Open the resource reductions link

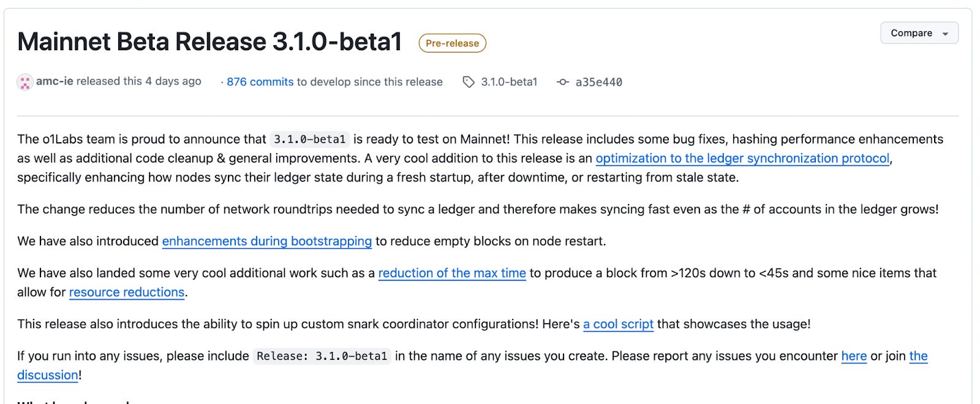click(x=127, y=292)
